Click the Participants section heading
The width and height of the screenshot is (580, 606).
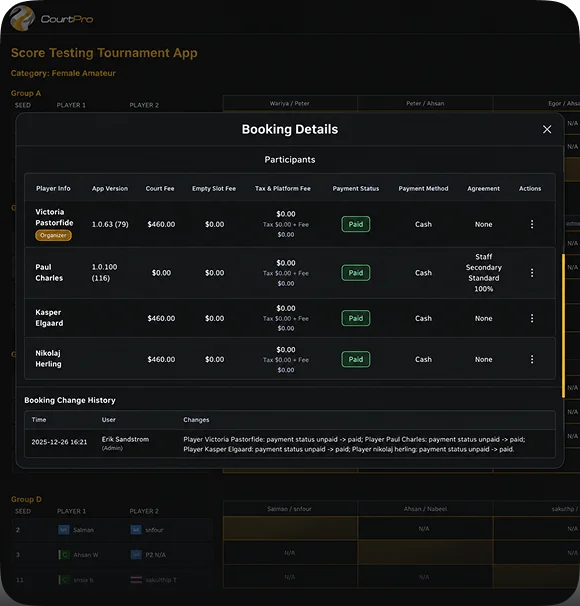tap(290, 160)
